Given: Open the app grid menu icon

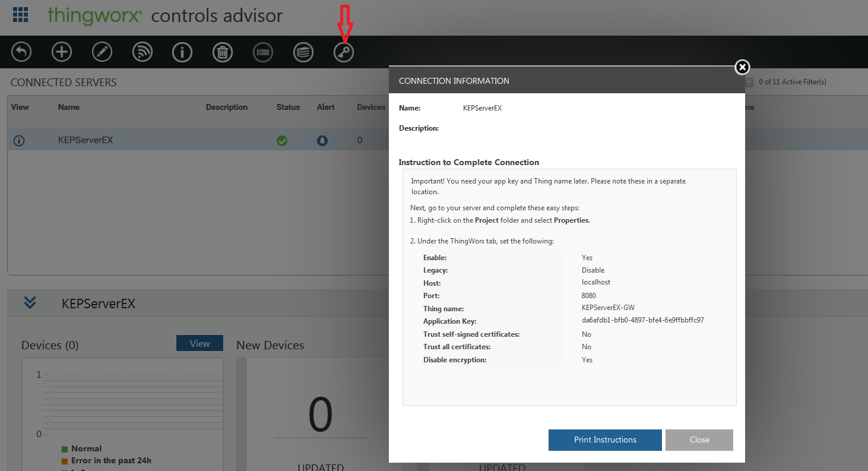Looking at the screenshot, I should point(20,14).
